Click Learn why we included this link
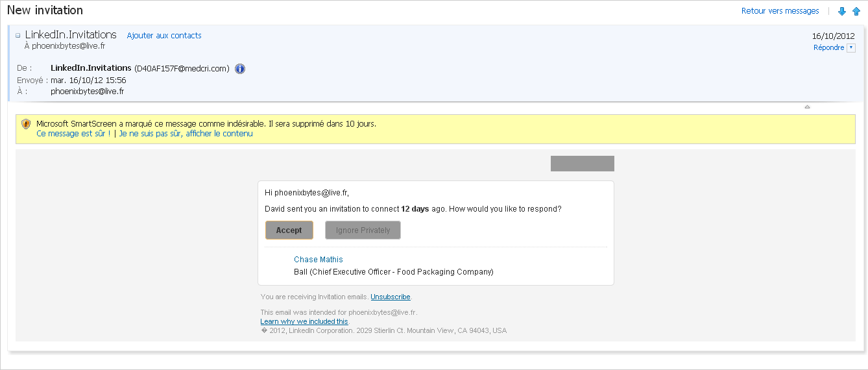 pyautogui.click(x=304, y=321)
